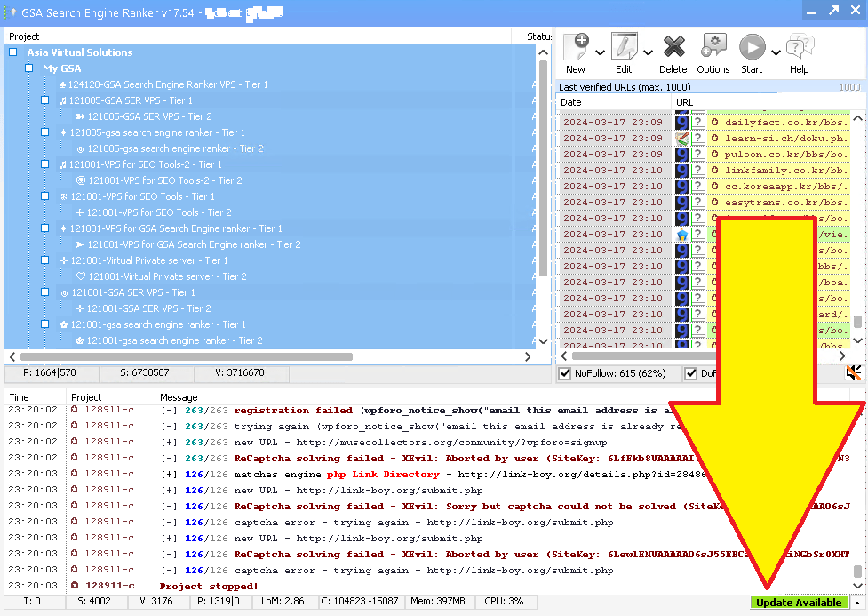
Task: Collapse the My GSA folder
Action: coord(28,68)
